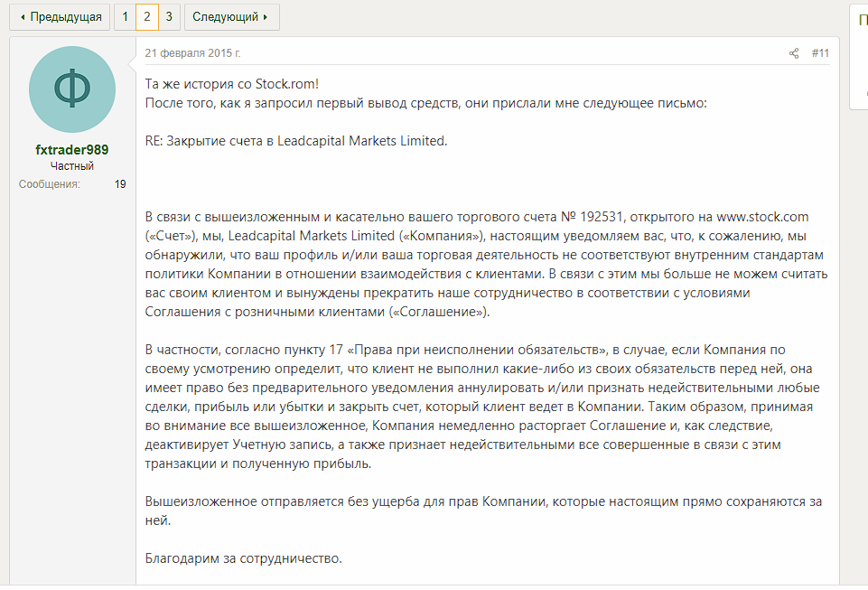Open the fxtrader989 username profile link
This screenshot has width=868, height=590.
(72, 150)
